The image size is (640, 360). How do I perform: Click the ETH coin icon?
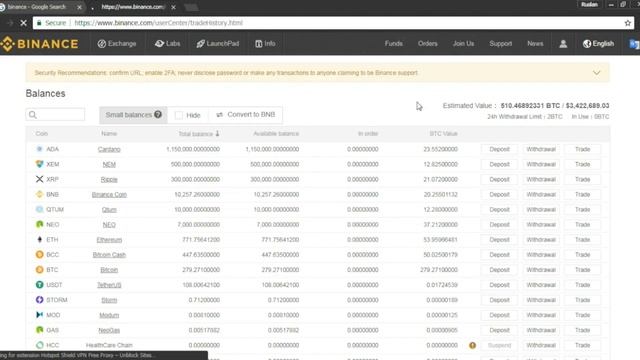[40, 240]
